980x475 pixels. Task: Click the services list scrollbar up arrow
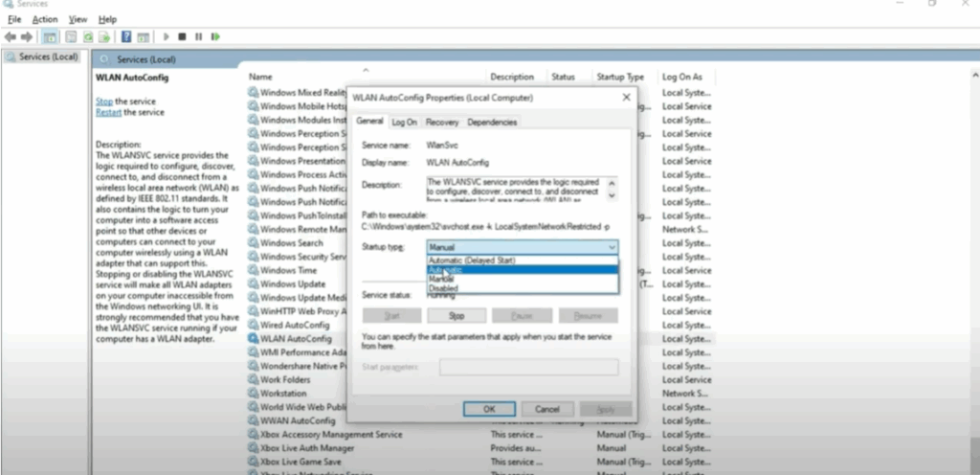coord(975,75)
